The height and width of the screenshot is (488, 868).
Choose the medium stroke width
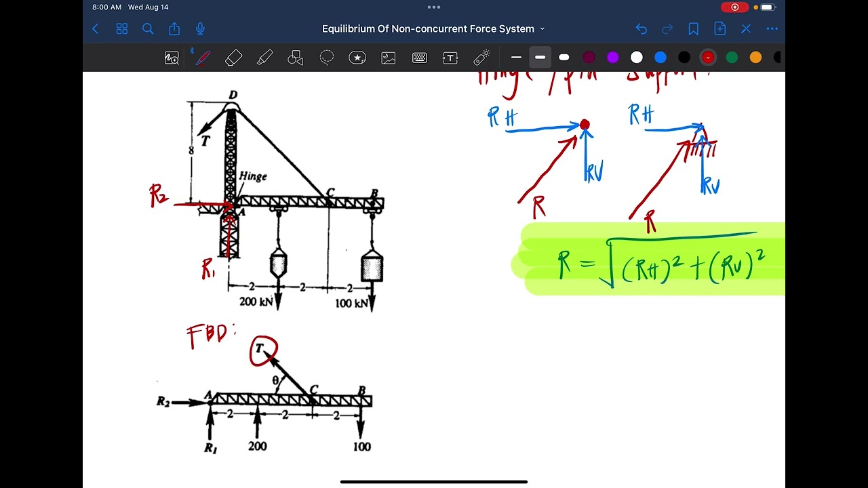pos(540,58)
